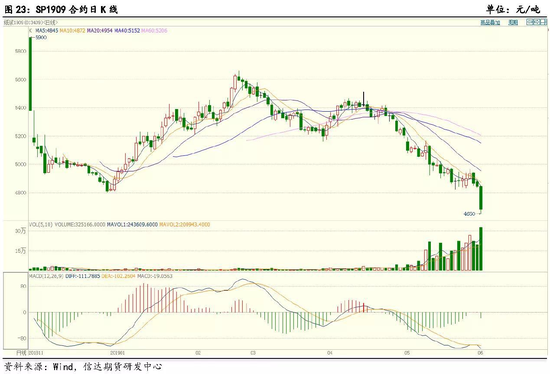Click the pink MA60 indicator label
Viewport: 550px width, 374px height.
[x=154, y=31]
